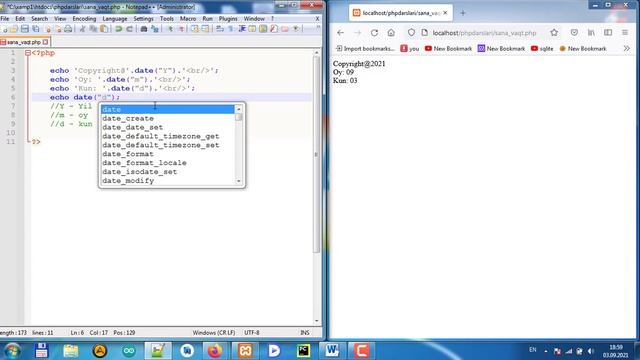Save the file with the Save icon
The image size is (640, 360).
24,29
